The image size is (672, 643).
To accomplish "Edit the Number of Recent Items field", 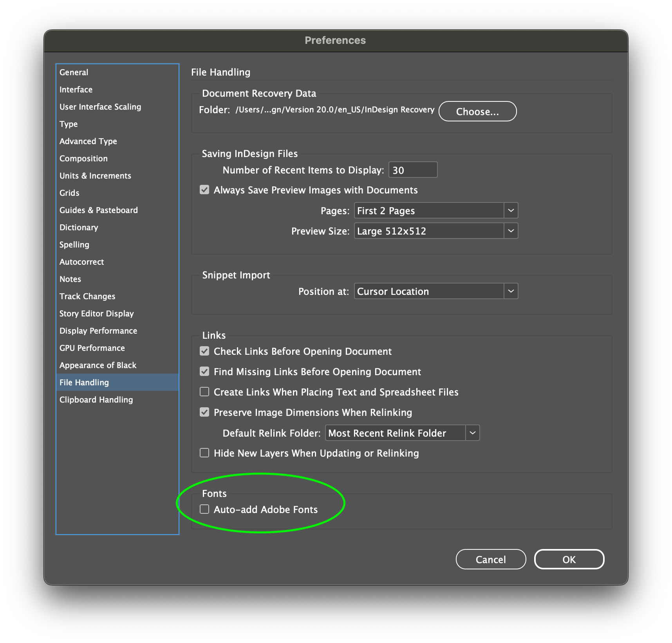I will [412, 170].
